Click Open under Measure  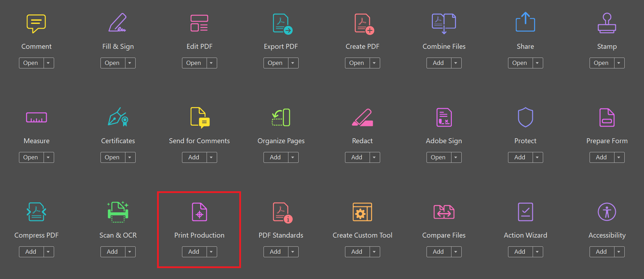(x=31, y=158)
